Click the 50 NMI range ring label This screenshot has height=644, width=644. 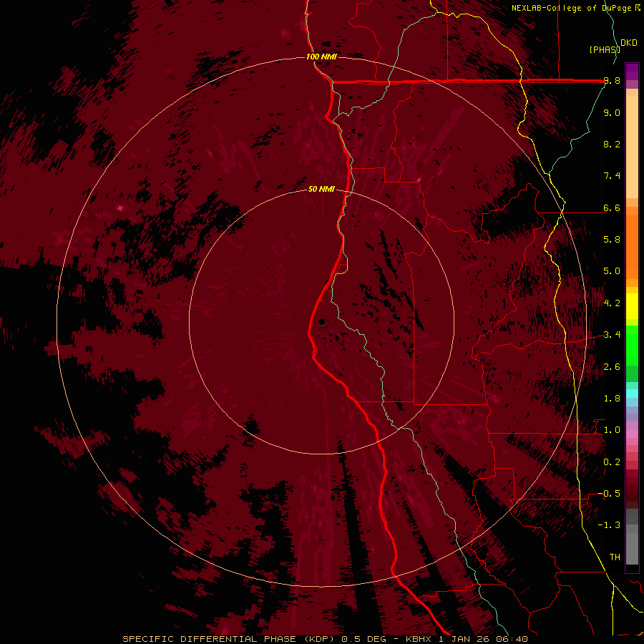(x=321, y=189)
